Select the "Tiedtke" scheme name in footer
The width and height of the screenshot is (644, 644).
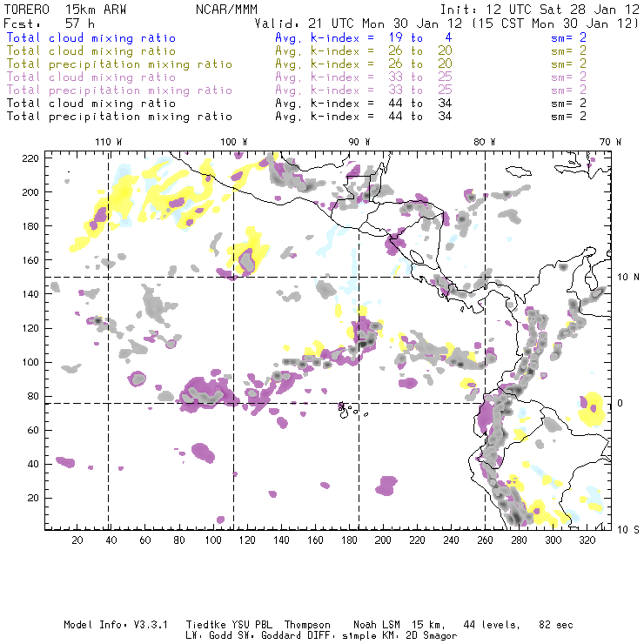point(206,625)
